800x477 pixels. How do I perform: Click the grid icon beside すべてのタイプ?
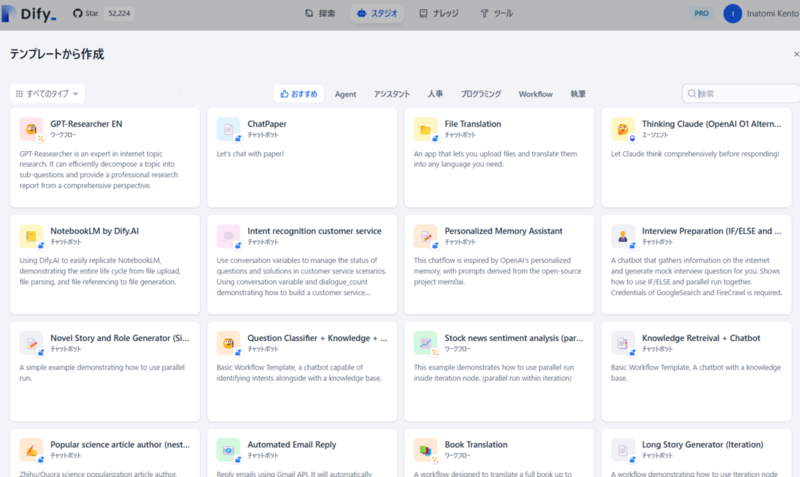[x=19, y=93]
